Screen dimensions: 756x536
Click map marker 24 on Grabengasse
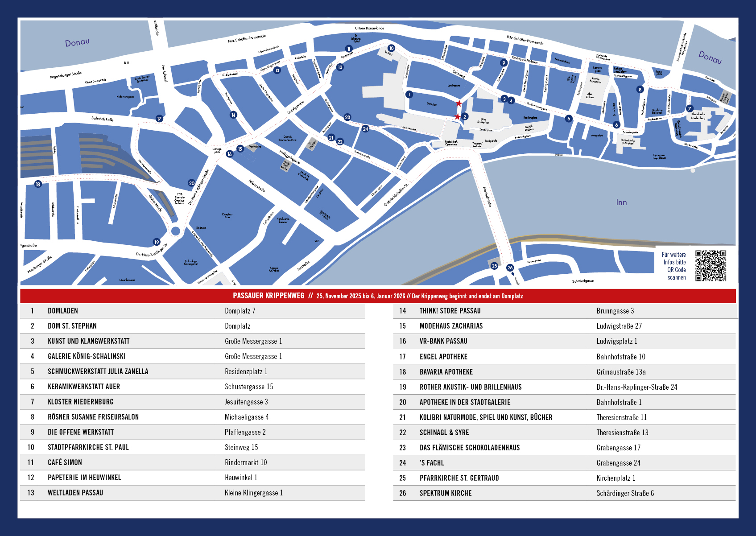[x=365, y=129]
